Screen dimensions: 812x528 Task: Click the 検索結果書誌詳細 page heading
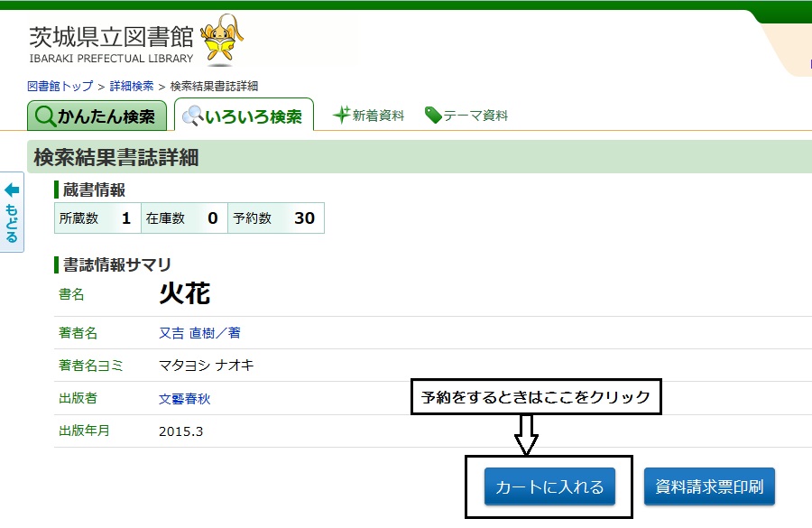pos(116,158)
